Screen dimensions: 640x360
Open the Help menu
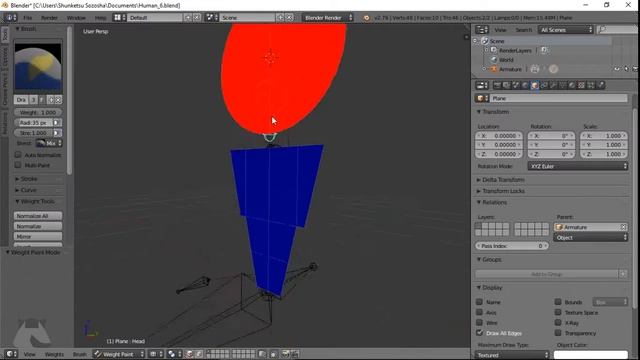coord(100,18)
